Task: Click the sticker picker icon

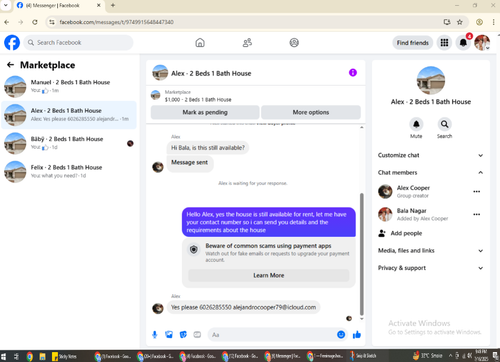Action: click(183, 335)
